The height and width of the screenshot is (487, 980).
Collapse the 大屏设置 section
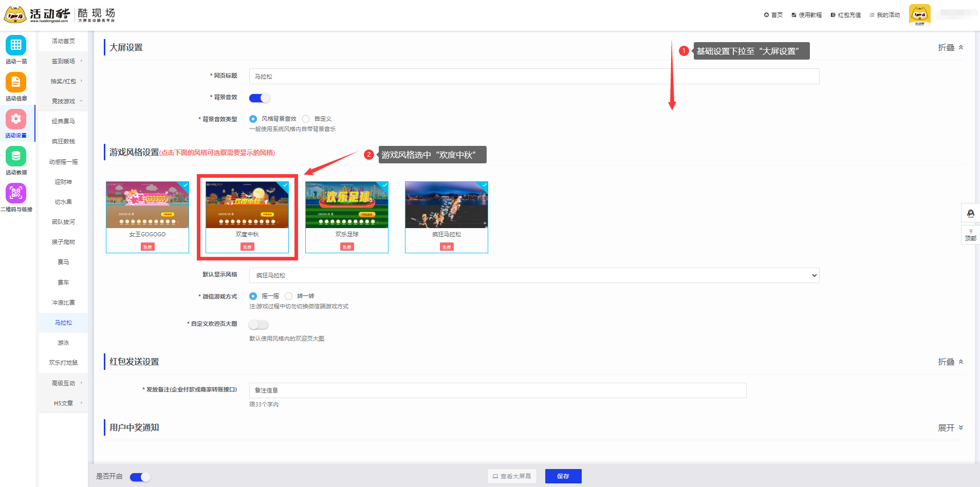point(951,47)
